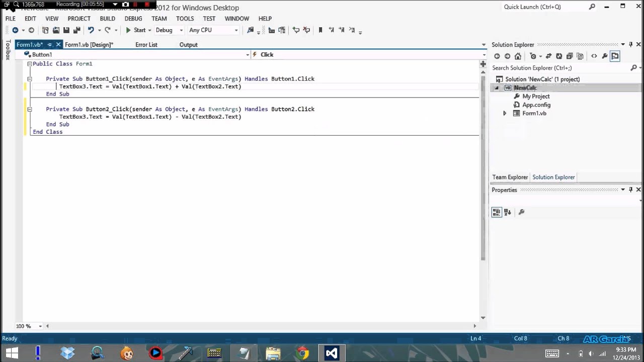This screenshot has width=644, height=362.
Task: Collapse the Button2_Click sub
Action: point(29,109)
